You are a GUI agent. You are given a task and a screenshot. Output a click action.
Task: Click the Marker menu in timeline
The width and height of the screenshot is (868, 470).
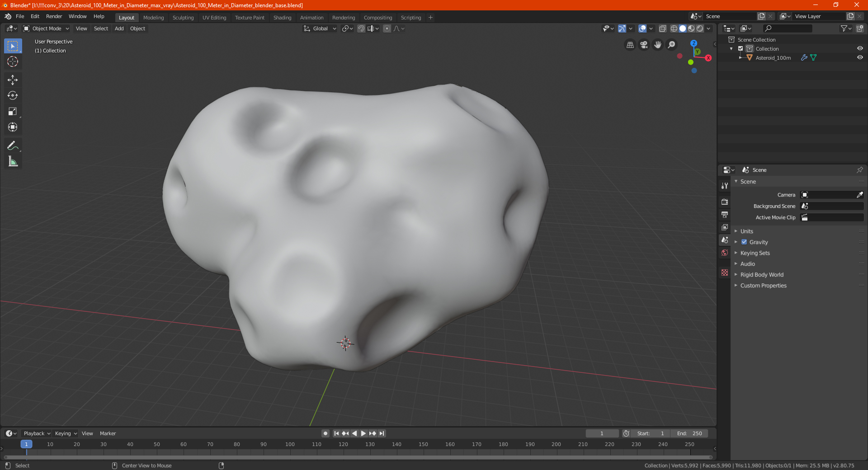click(108, 433)
